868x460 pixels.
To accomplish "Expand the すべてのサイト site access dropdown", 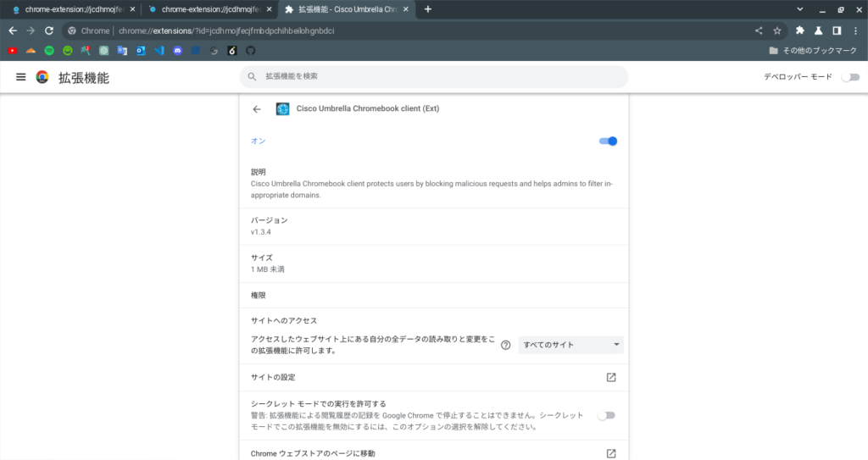I will click(570, 345).
